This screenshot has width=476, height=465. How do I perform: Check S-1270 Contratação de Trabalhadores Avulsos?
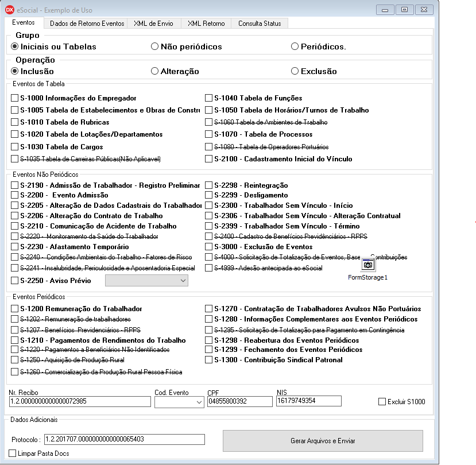[x=208, y=309]
